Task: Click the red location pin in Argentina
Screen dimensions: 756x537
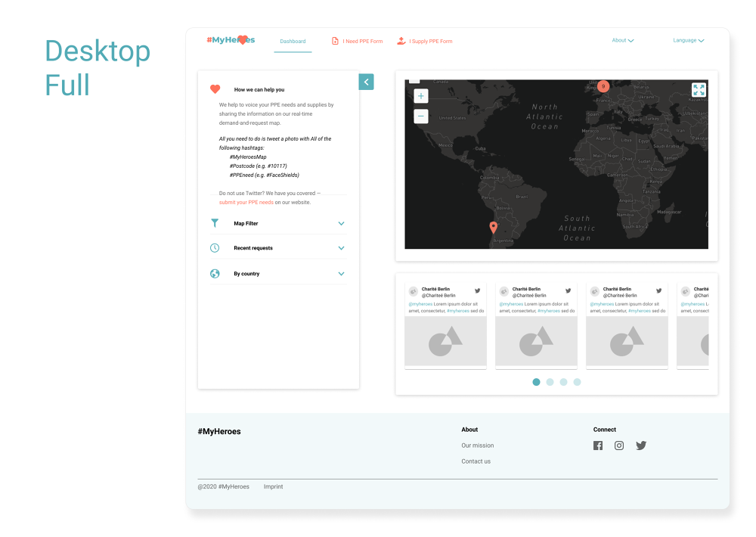Action: [494, 227]
